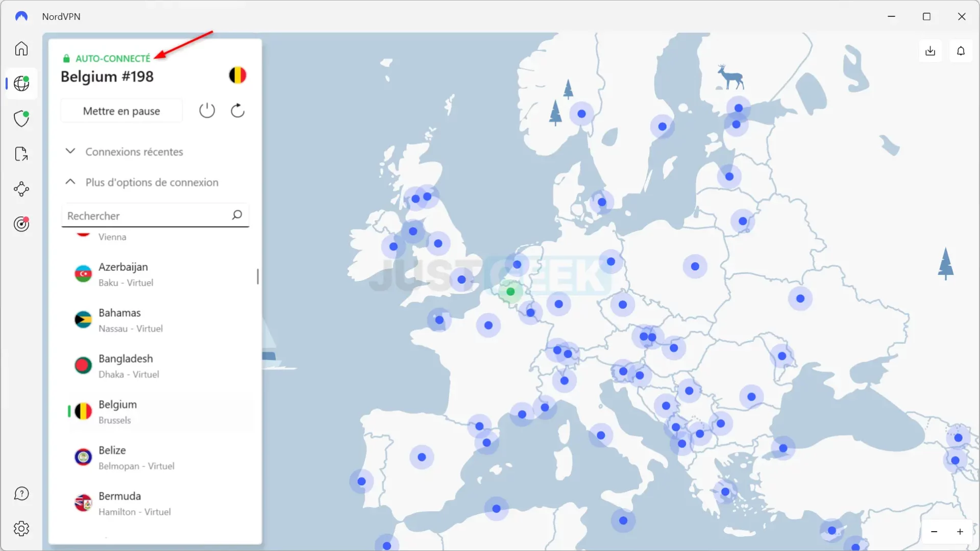This screenshot has height=551, width=980.
Task: Click the Vienna city entry
Action: tap(112, 237)
